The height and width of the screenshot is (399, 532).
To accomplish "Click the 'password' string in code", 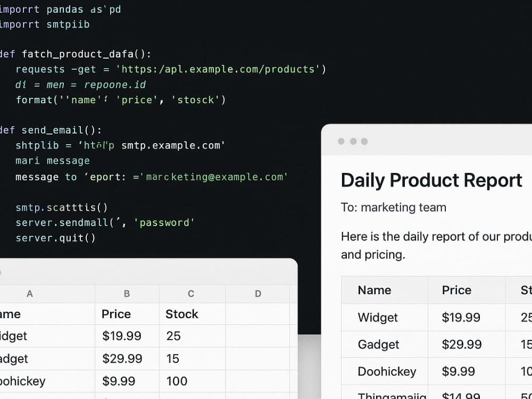I will 164,223.
